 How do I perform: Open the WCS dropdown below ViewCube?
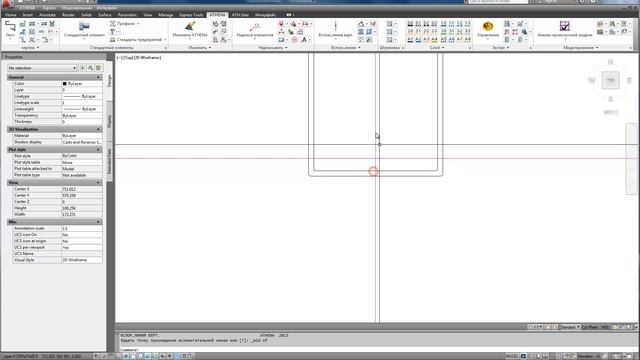611,112
